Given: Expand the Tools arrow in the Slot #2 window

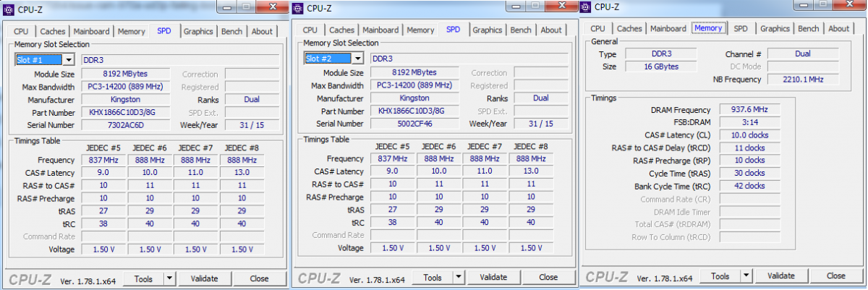Looking at the screenshot, I should pyautogui.click(x=459, y=277).
